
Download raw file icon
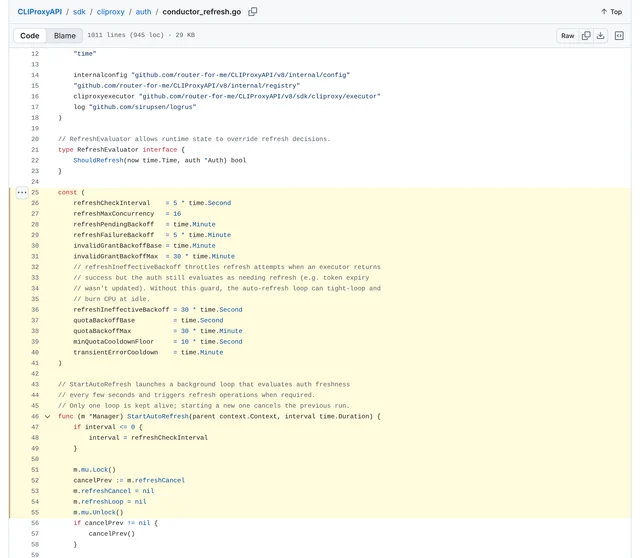pos(600,36)
